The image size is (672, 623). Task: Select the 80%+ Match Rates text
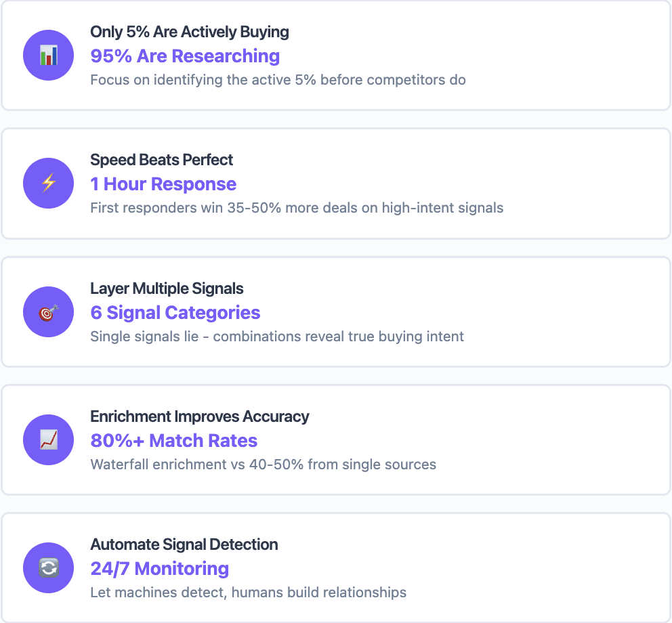coord(173,441)
